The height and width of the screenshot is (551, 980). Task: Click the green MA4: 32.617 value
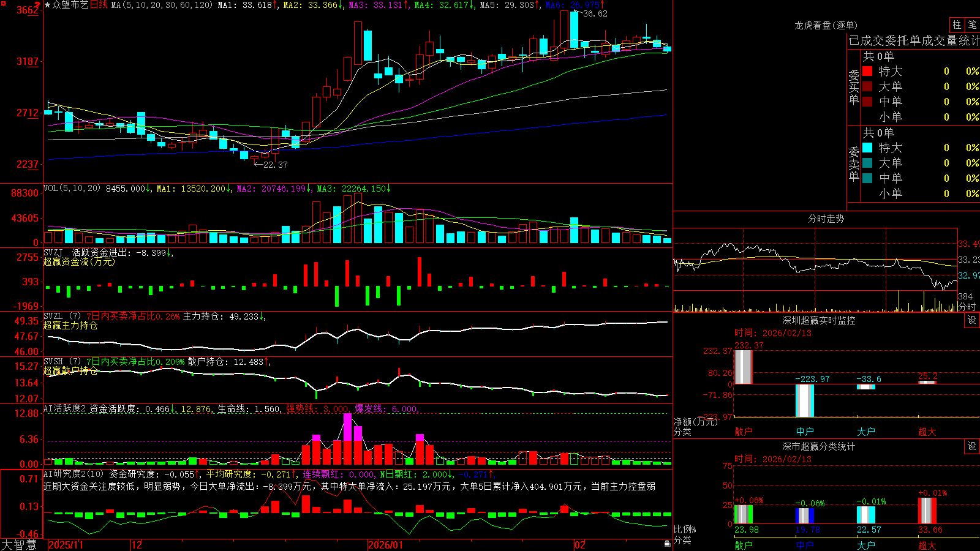click(444, 5)
